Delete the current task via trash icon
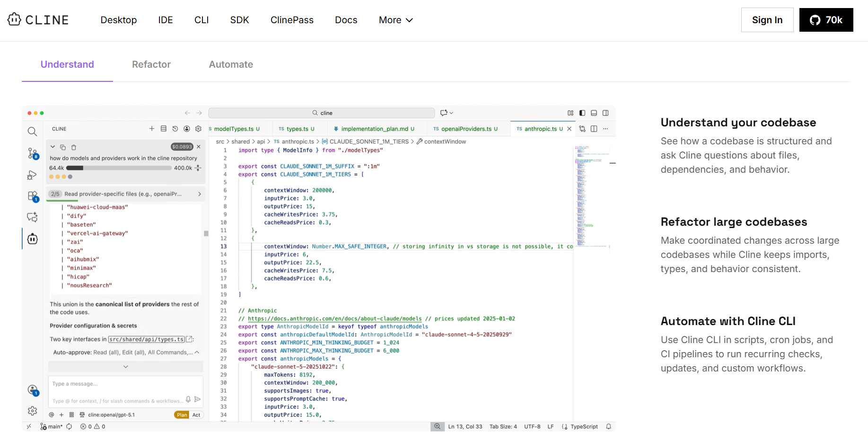This screenshot has height=441, width=868. 74,147
